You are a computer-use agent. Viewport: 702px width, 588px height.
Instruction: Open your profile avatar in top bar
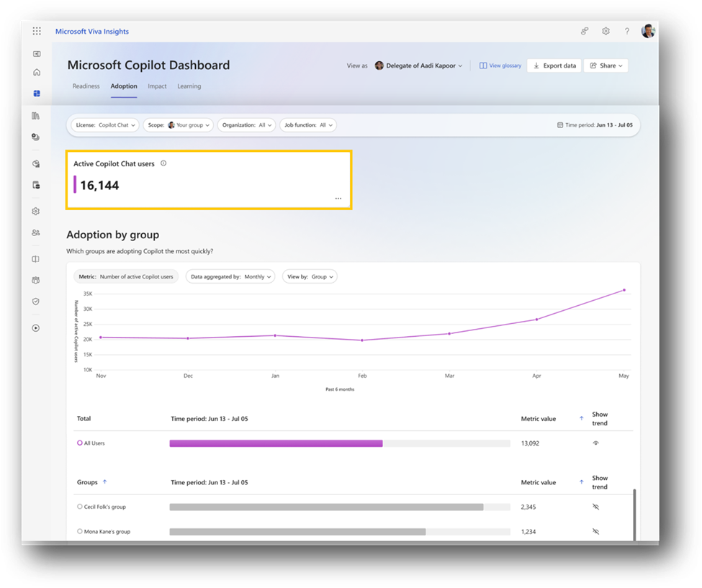pos(647,30)
